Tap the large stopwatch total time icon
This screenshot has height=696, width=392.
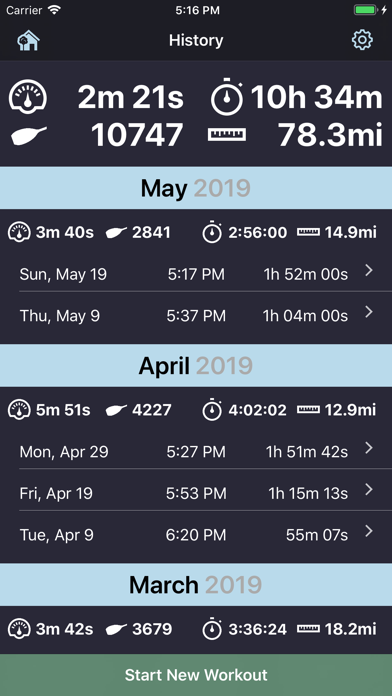click(x=227, y=97)
